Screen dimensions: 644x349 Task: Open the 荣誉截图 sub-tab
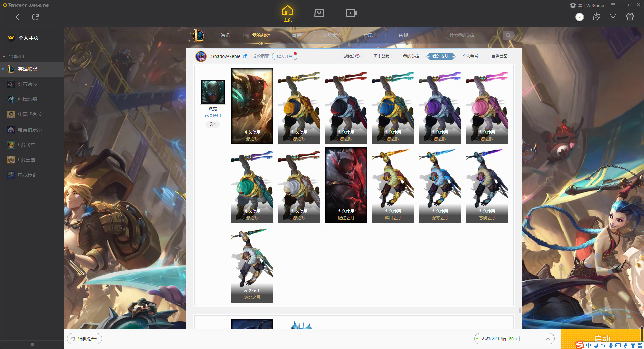pos(499,56)
